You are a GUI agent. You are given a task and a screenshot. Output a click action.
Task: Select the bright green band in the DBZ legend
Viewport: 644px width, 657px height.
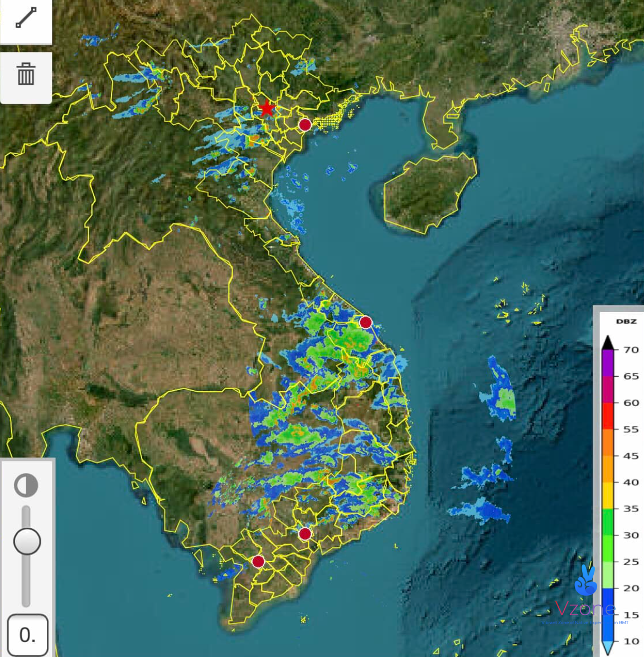tap(608, 535)
